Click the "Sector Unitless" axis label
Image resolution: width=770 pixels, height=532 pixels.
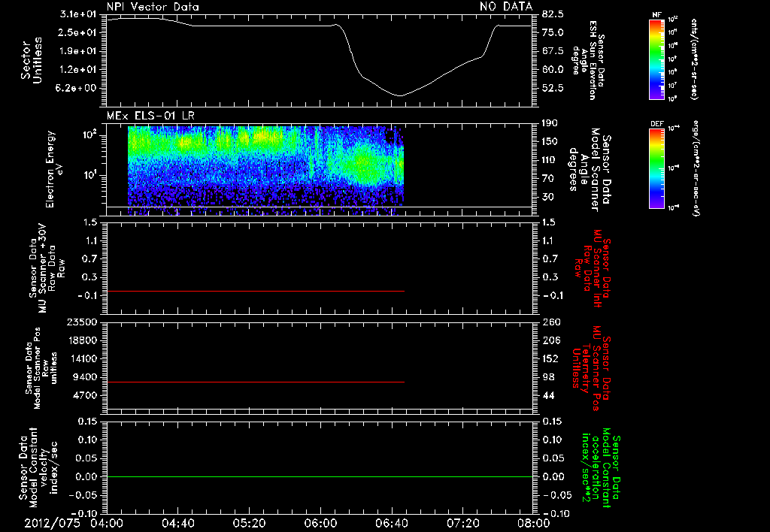[31, 60]
